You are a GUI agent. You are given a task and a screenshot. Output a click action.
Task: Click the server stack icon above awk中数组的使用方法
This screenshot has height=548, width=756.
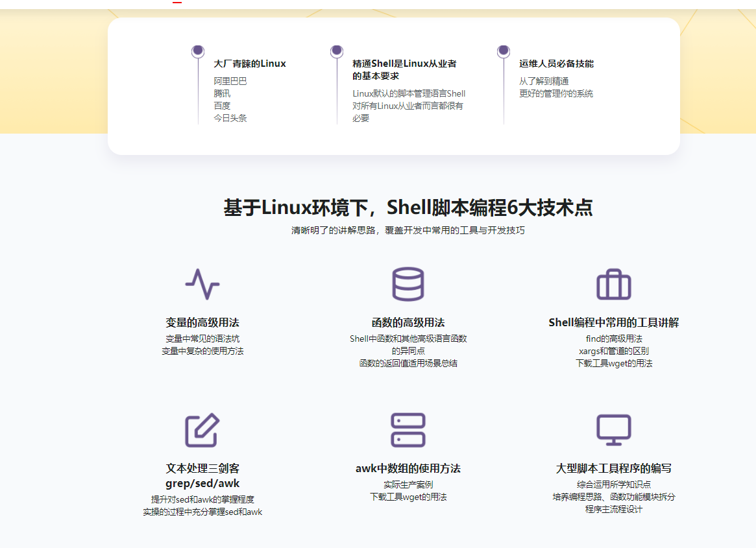409,429
